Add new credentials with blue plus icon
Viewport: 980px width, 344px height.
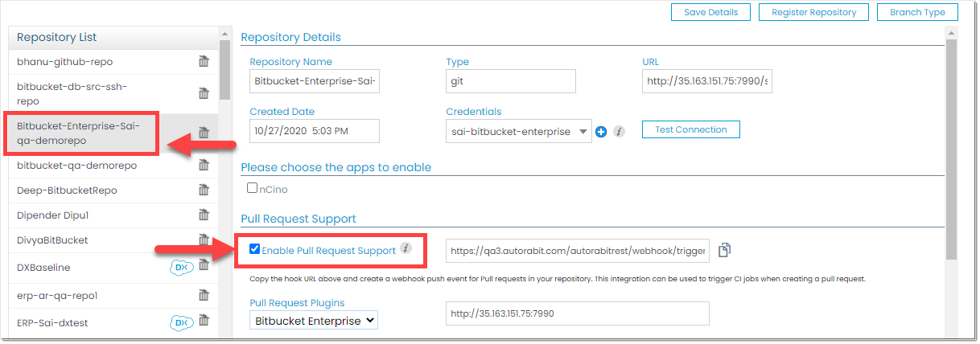601,132
